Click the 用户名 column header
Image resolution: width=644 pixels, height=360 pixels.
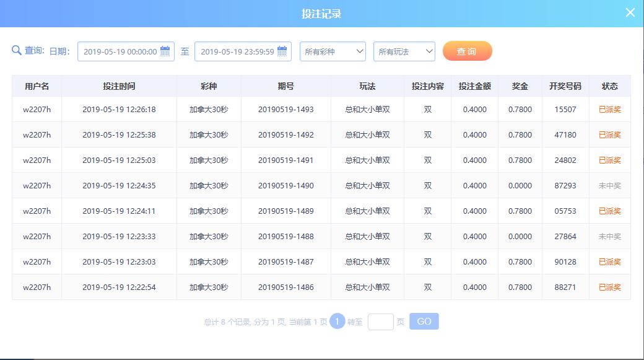point(37,86)
